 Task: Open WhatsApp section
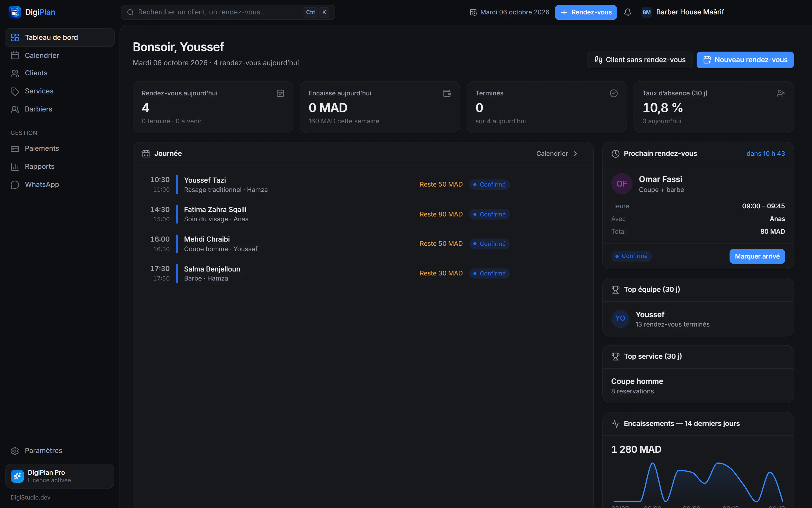tap(60, 185)
